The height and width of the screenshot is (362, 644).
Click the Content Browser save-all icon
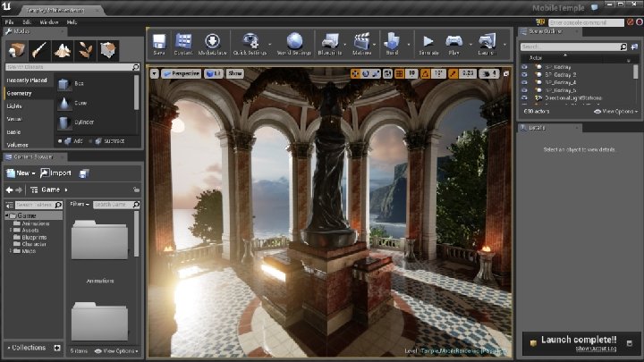click(x=84, y=173)
